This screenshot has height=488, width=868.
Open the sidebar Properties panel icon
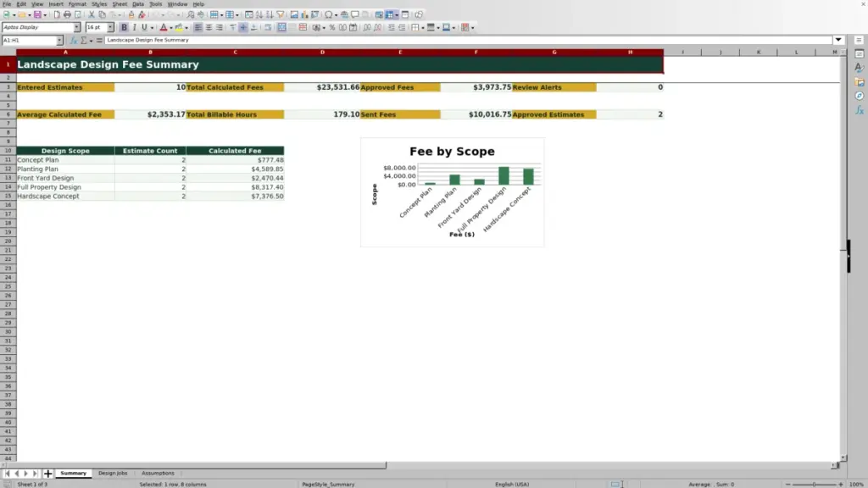pos(860,53)
